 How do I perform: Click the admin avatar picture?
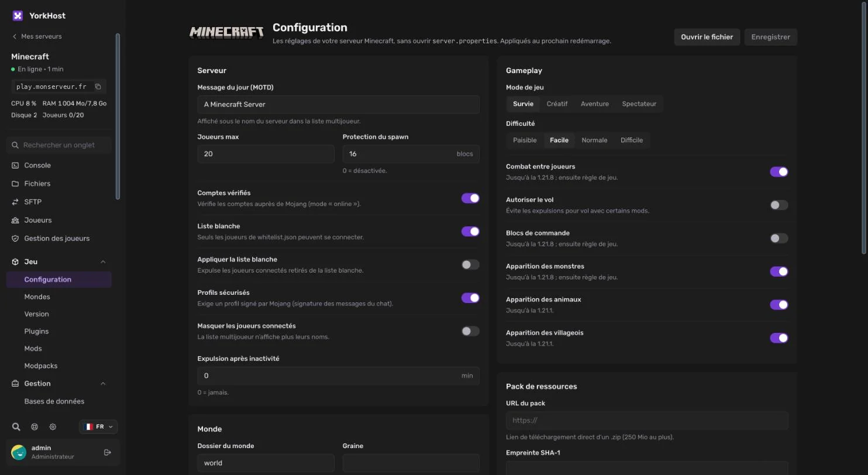coord(19,452)
